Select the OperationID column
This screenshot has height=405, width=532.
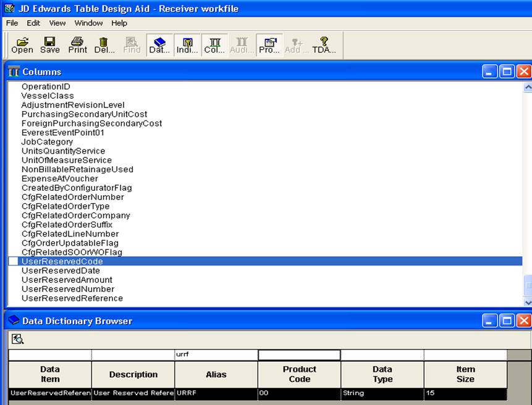[x=46, y=87]
